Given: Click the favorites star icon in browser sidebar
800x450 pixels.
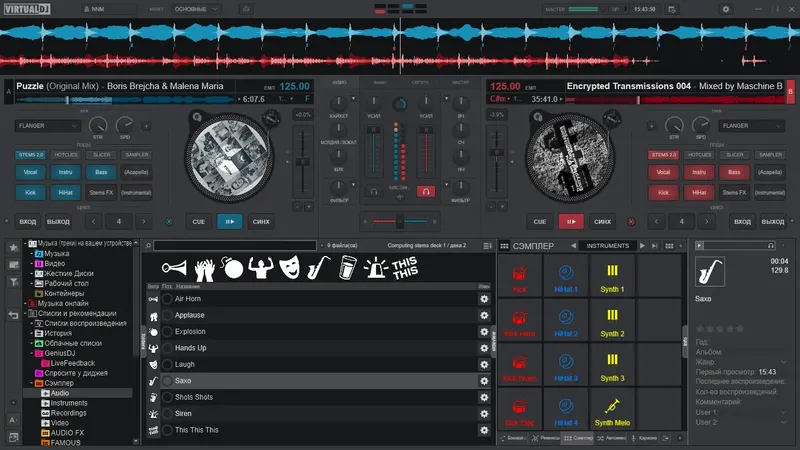Looking at the screenshot, I should 14,247.
